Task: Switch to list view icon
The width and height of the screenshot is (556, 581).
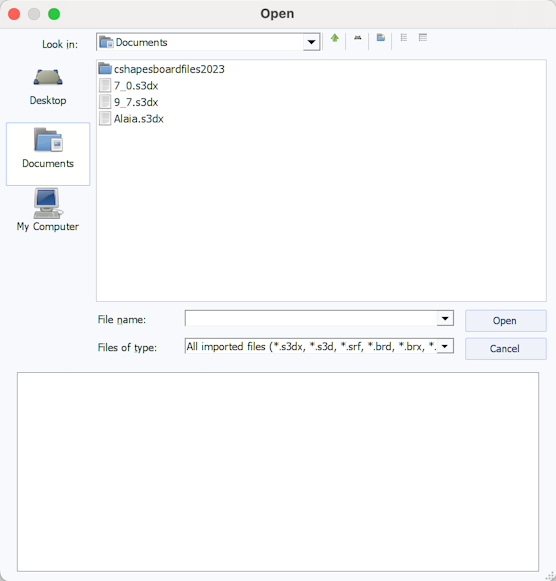Action: [404, 37]
